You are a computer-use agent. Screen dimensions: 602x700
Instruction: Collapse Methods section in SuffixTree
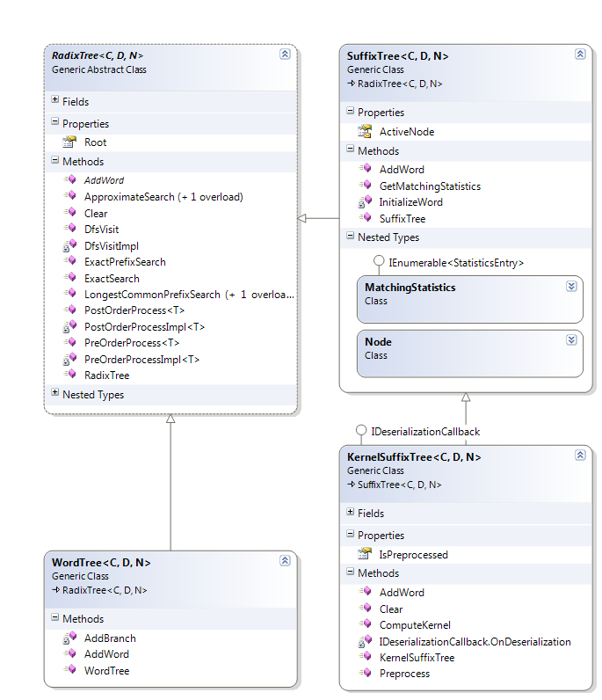tap(351, 149)
